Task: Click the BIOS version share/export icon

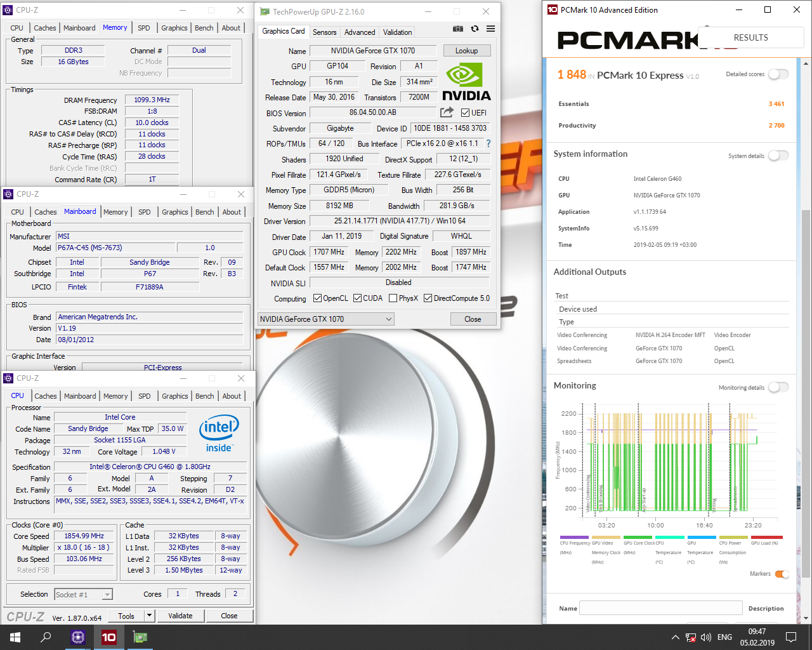Action: pyautogui.click(x=447, y=112)
